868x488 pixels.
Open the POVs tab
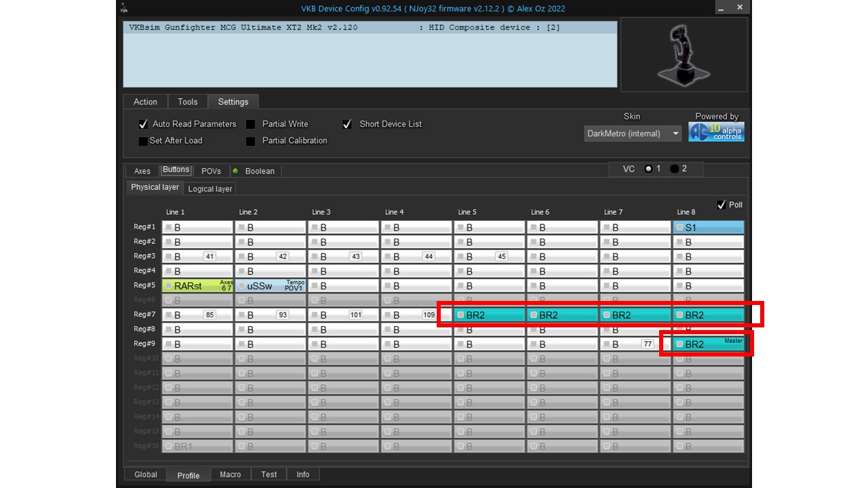click(x=211, y=171)
